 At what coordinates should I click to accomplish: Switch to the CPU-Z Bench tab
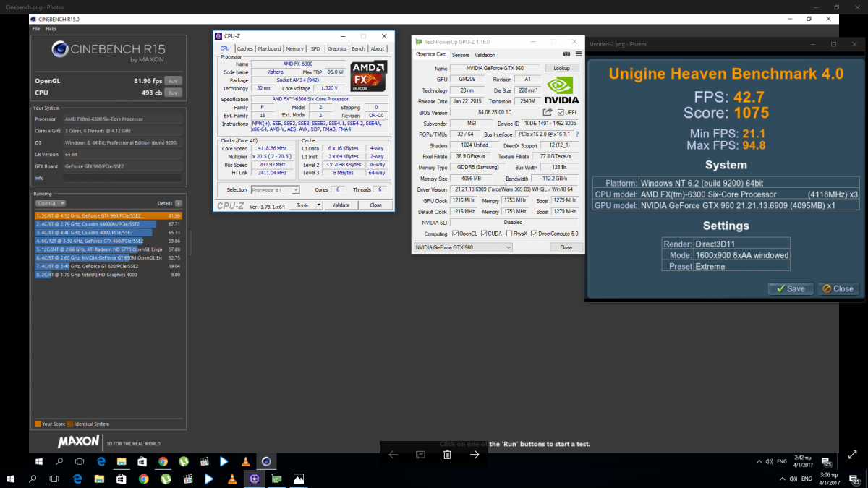pyautogui.click(x=358, y=48)
